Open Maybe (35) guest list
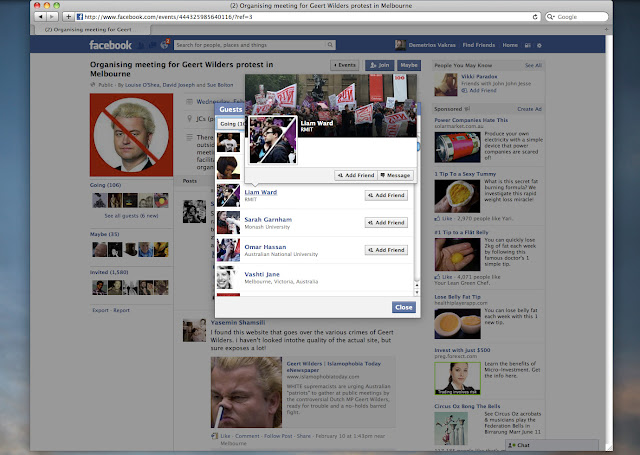This screenshot has width=640, height=455. pyautogui.click(x=104, y=234)
